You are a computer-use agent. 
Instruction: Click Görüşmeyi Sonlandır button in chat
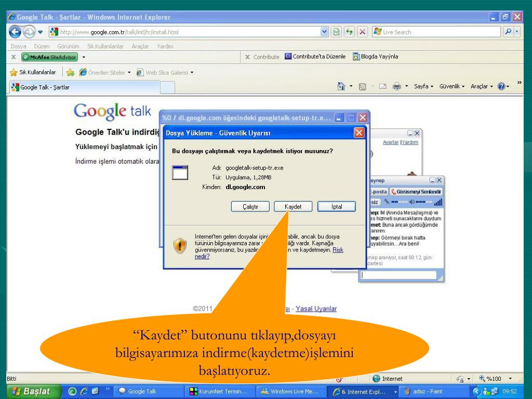416,192
